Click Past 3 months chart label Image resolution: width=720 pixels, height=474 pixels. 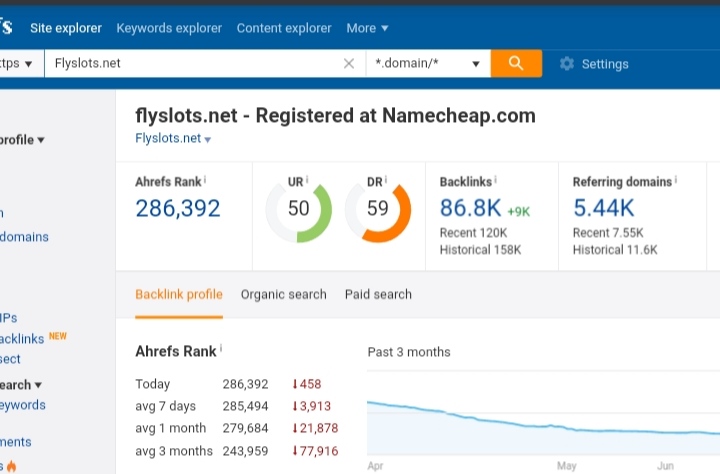click(409, 352)
